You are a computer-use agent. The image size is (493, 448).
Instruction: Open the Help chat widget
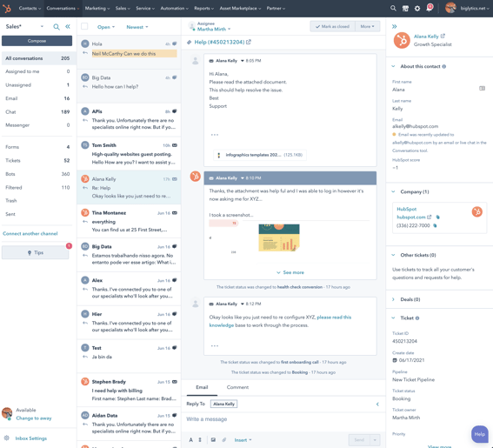click(x=479, y=434)
